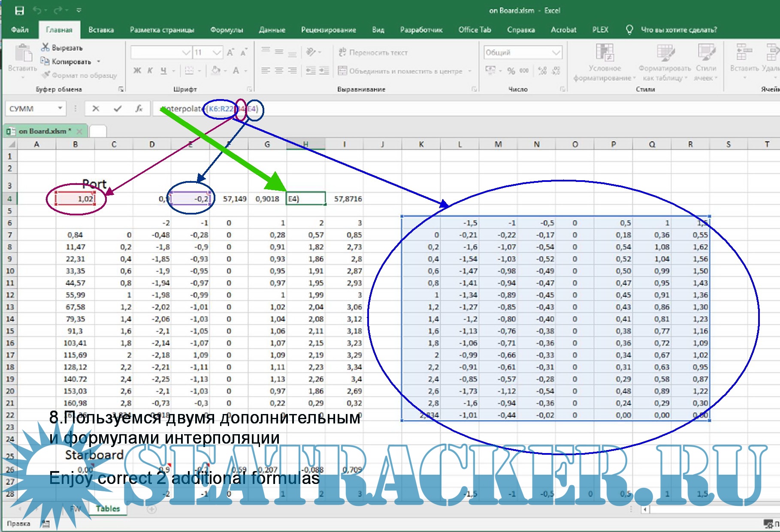
Task: Click the Cut (Вырезать) scissors icon
Action: (x=45, y=47)
